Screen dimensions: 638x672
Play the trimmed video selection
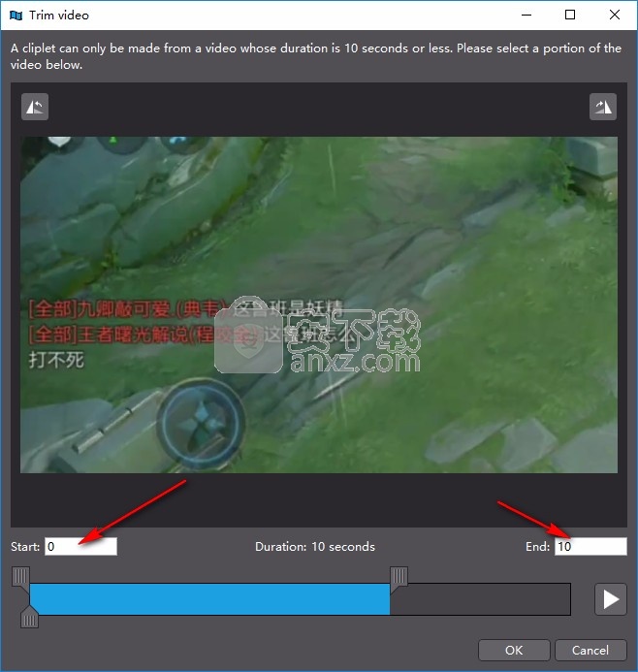click(x=611, y=599)
